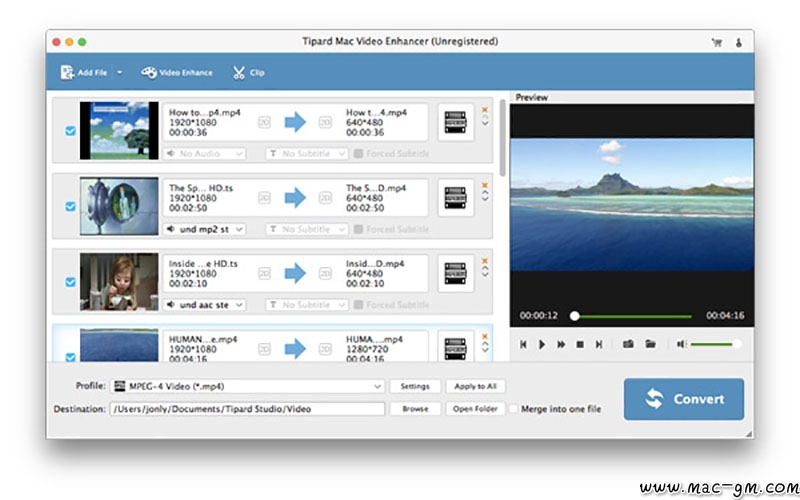Viewport: 800px width, 500px height.
Task: Open the Add File dropdown arrow
Action: [x=119, y=72]
